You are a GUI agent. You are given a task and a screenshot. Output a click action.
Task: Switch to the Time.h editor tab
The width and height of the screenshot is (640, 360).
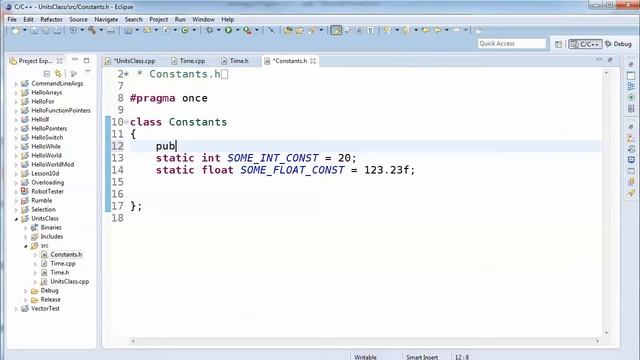235,61
